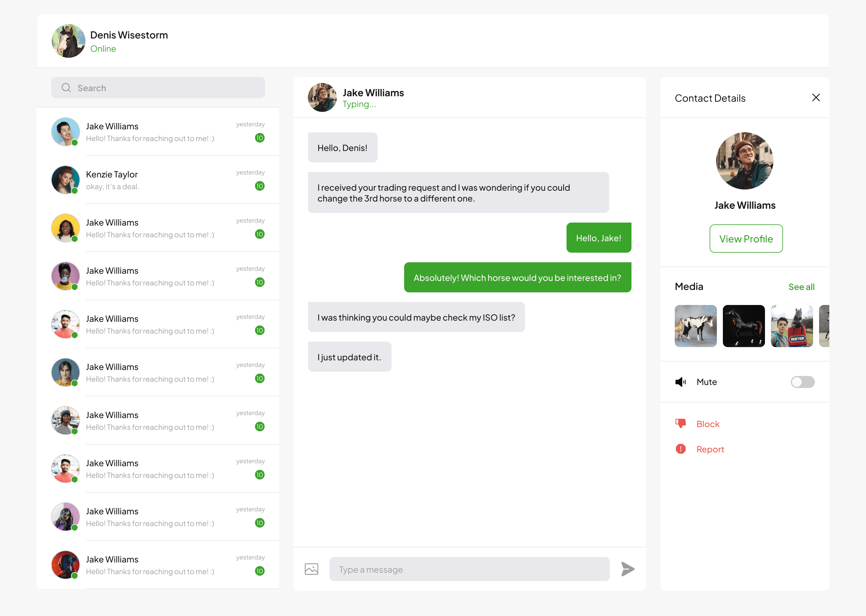
Task: Click the "Hello, Denis!" message bubble
Action: coord(342,148)
